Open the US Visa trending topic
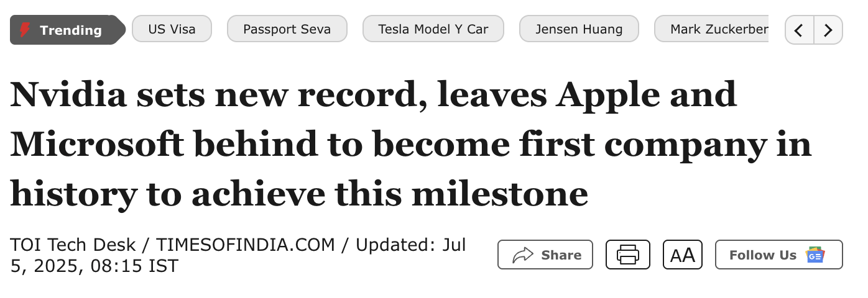868x298 pixels. 172,29
